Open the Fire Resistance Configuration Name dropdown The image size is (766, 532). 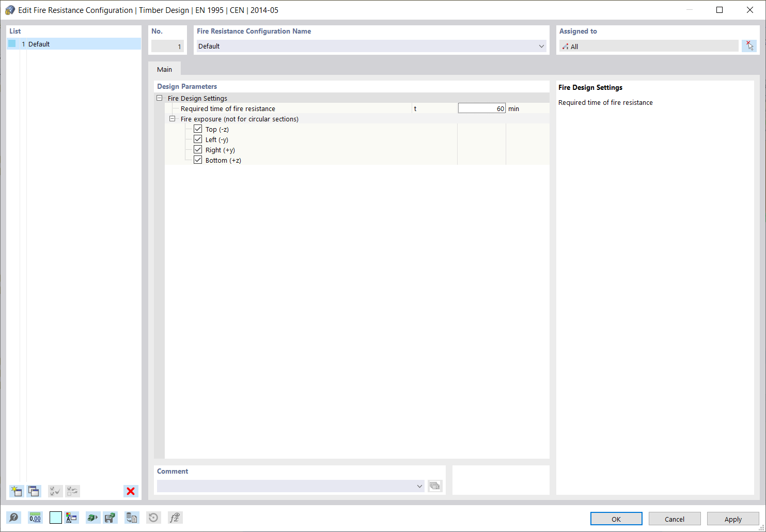pyautogui.click(x=541, y=46)
